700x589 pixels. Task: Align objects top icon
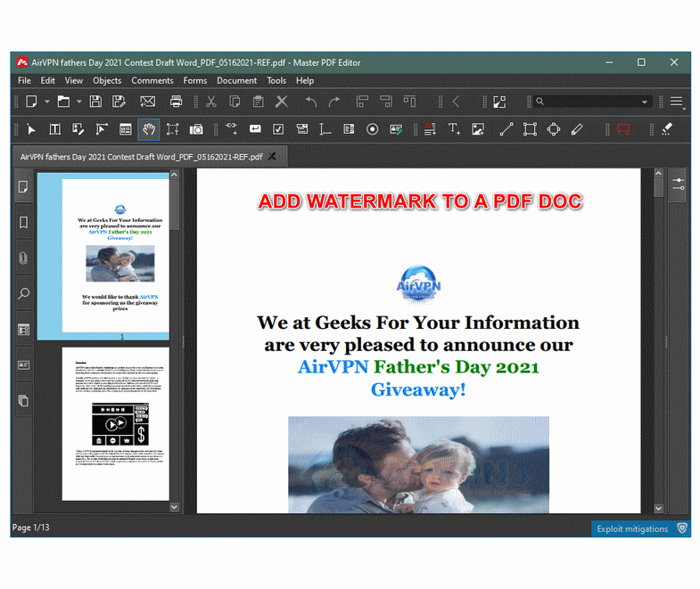[x=409, y=102]
